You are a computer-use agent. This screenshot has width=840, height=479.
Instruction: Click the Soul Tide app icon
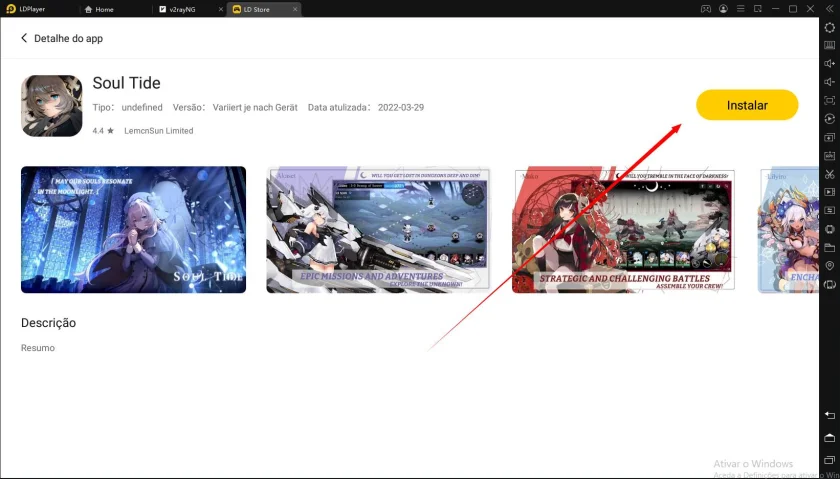coord(51,106)
